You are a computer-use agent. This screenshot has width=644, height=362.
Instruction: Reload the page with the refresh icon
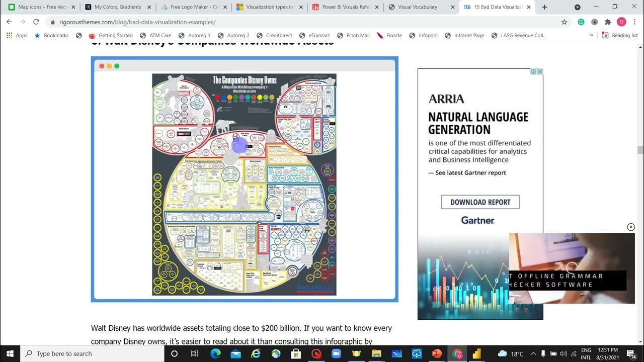pyautogui.click(x=36, y=22)
